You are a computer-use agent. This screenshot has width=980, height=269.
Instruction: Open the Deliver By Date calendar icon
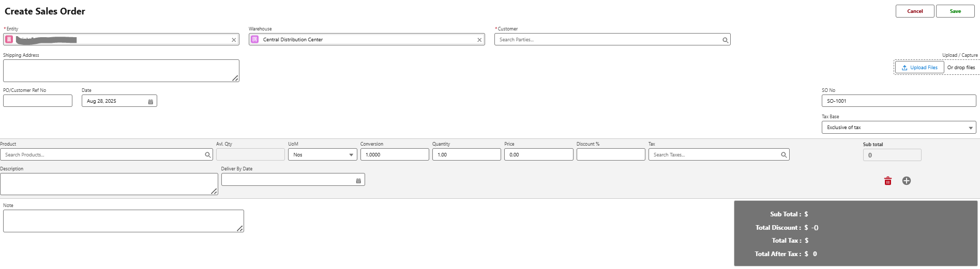coord(358,181)
